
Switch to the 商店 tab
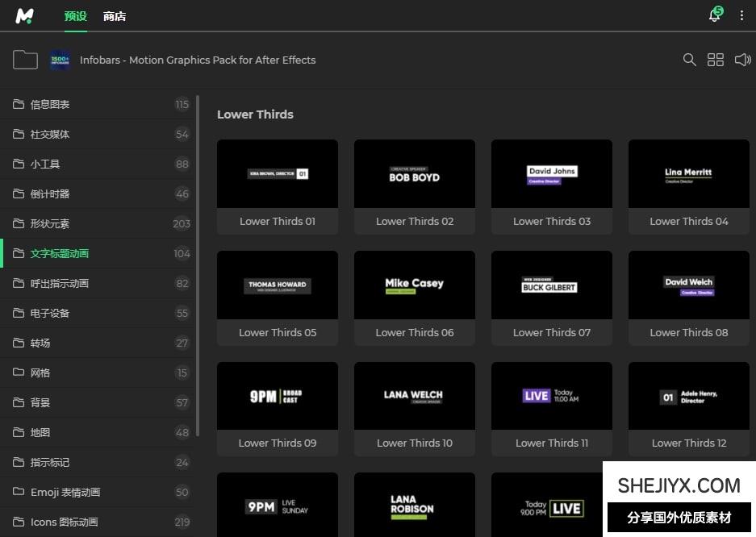point(115,16)
